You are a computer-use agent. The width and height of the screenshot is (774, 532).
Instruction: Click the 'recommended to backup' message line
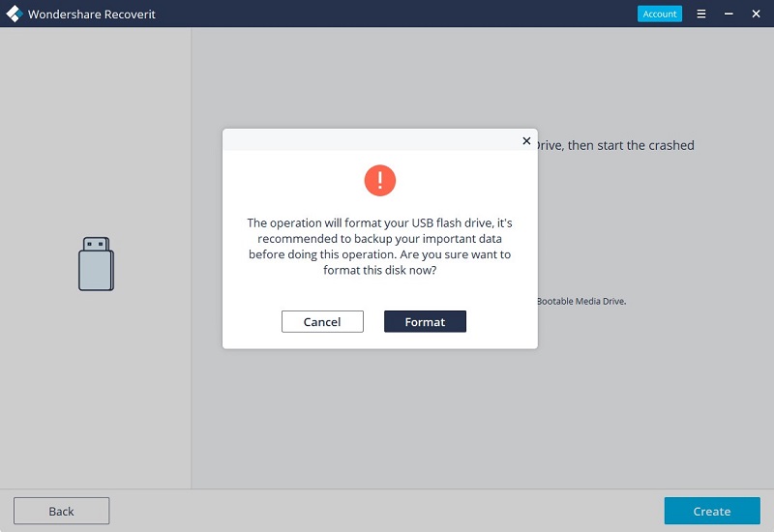[379, 239]
